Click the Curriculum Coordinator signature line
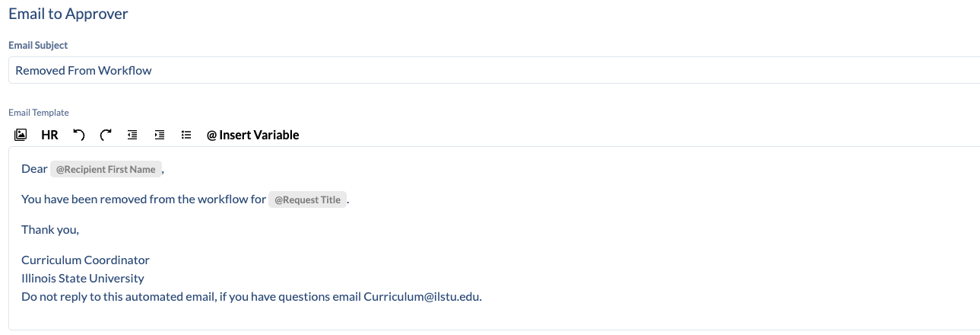Image resolution: width=980 pixels, height=335 pixels. pos(85,260)
